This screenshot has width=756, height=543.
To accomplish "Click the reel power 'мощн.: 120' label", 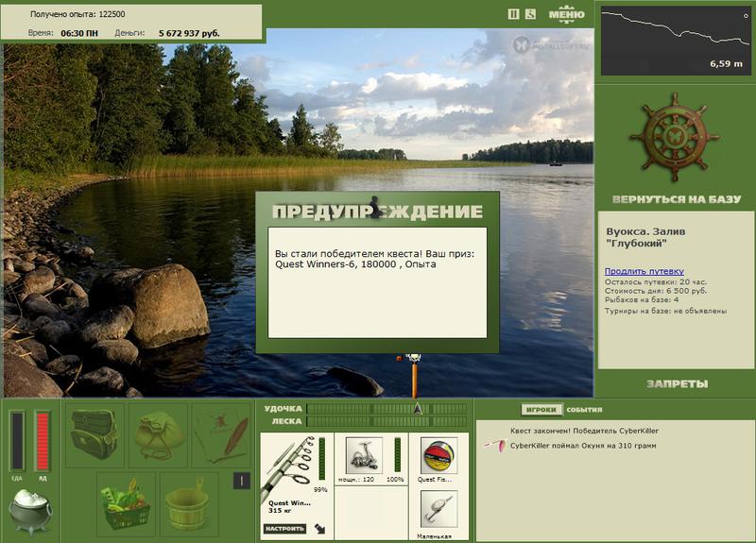I will pyautogui.click(x=356, y=480).
